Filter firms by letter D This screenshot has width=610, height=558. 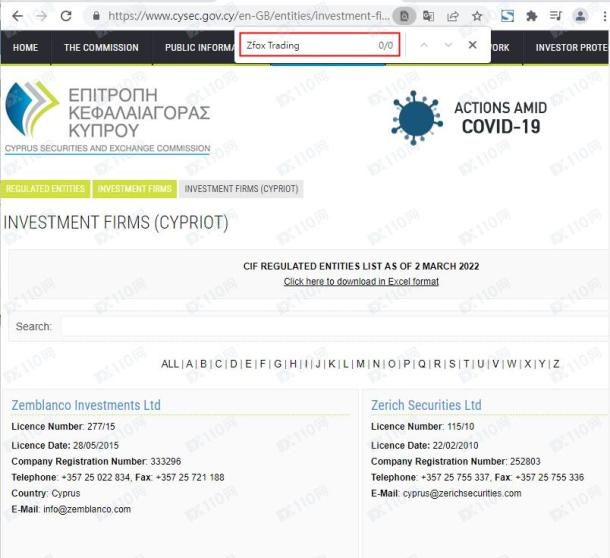click(234, 364)
